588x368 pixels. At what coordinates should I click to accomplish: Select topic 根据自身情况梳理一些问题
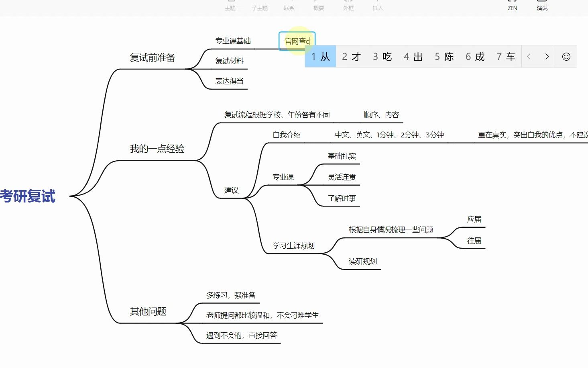pyautogui.click(x=391, y=230)
